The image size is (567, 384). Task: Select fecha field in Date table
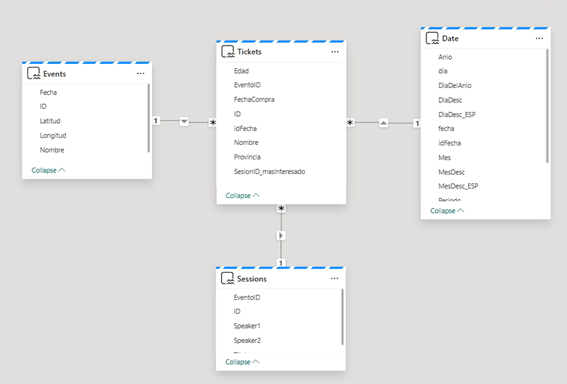446,128
